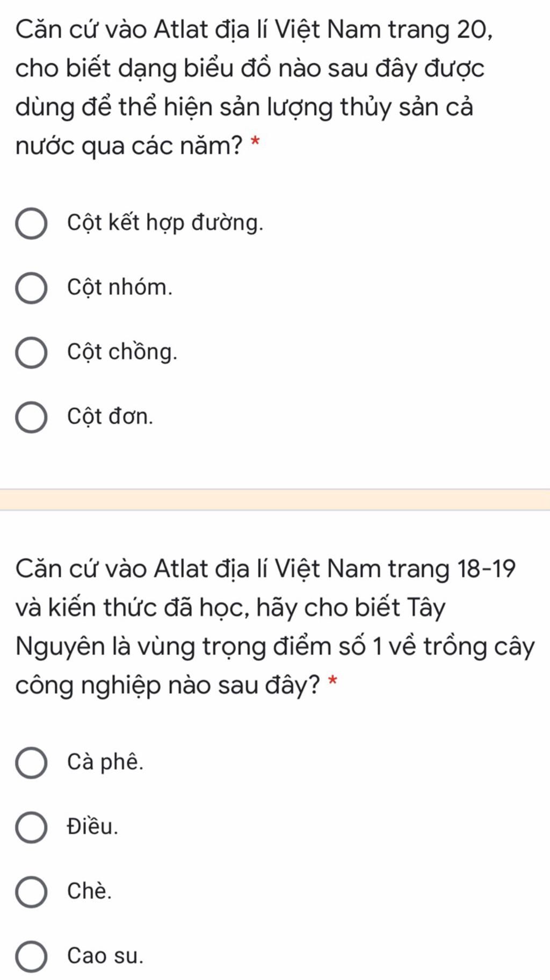This screenshot has width=550, height=980.
Task: Choose the 'Cột nhóm.' radio circle
Action: [x=31, y=289]
